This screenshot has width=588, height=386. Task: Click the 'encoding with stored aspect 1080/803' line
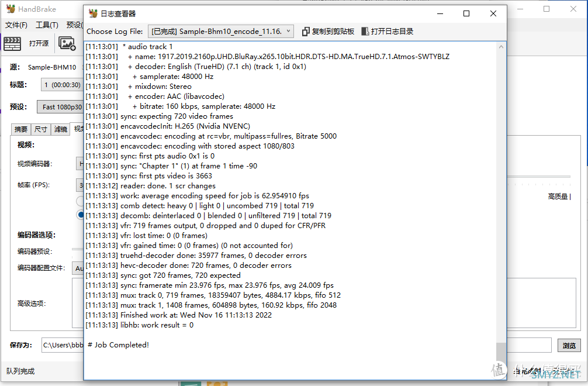pyautogui.click(x=190, y=146)
